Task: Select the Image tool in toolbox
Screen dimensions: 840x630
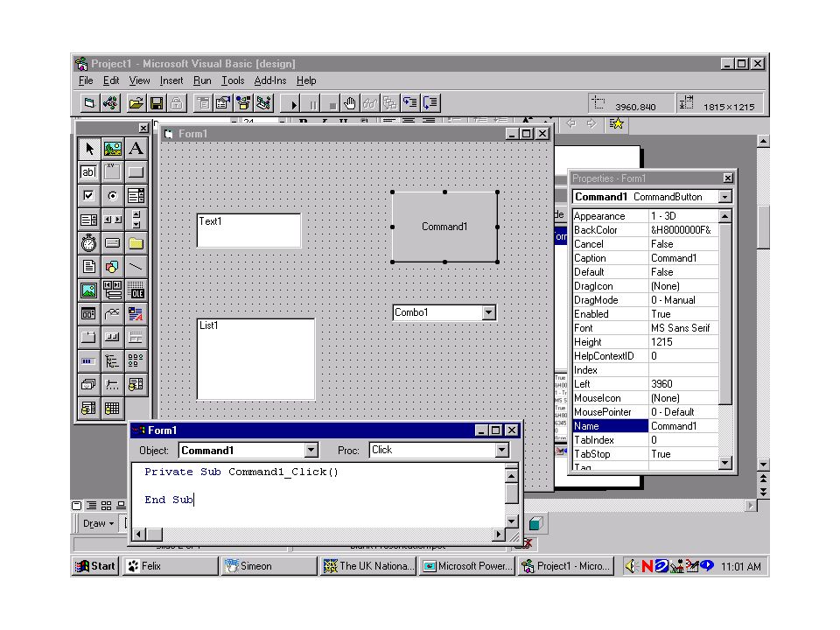Action: [x=89, y=290]
